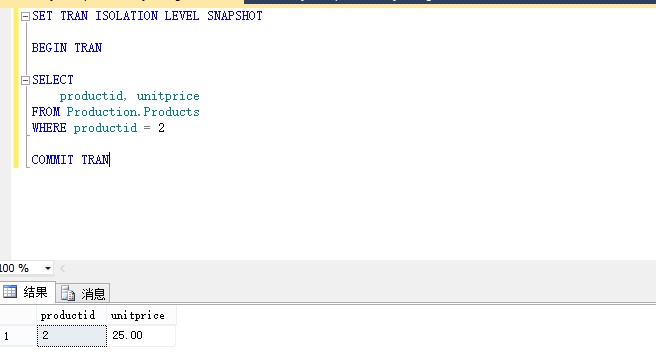
Task: Click the messages icon on 消息 tab
Action: coord(68,293)
